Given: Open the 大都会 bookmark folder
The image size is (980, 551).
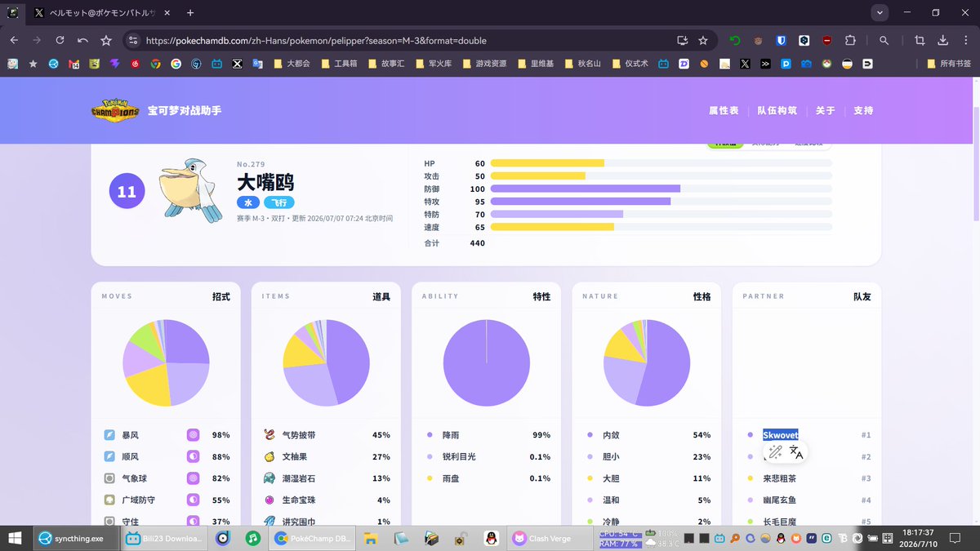Looking at the screenshot, I should click(292, 64).
